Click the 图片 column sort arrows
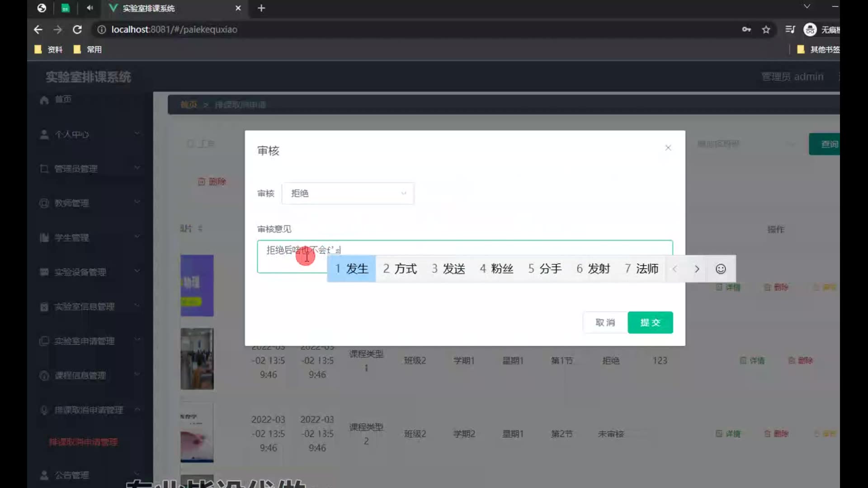This screenshot has height=488, width=868. pyautogui.click(x=200, y=229)
